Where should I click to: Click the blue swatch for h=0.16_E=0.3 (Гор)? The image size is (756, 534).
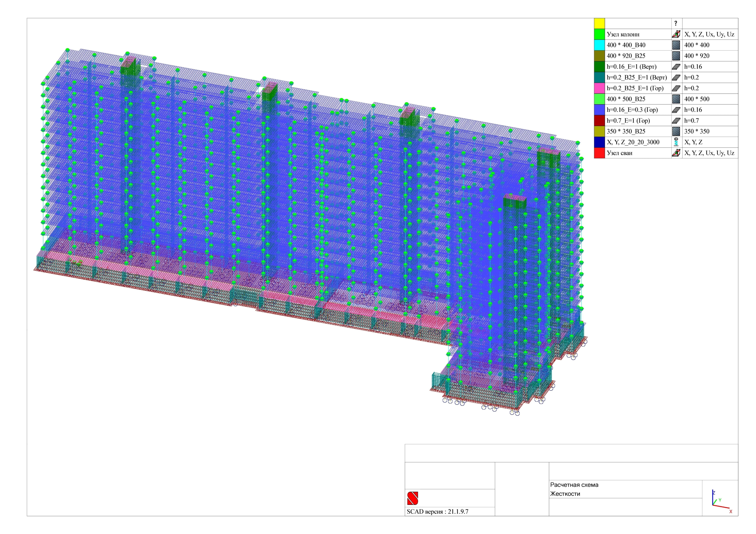599,110
